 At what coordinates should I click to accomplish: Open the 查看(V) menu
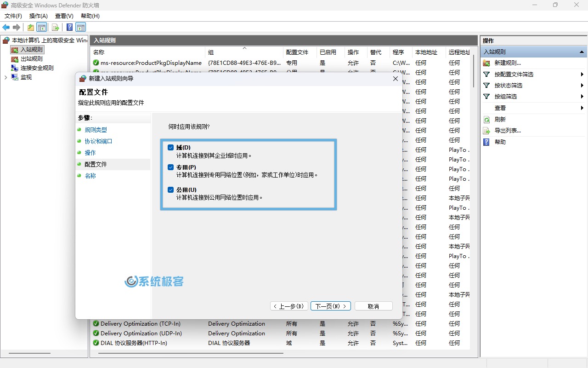click(64, 16)
